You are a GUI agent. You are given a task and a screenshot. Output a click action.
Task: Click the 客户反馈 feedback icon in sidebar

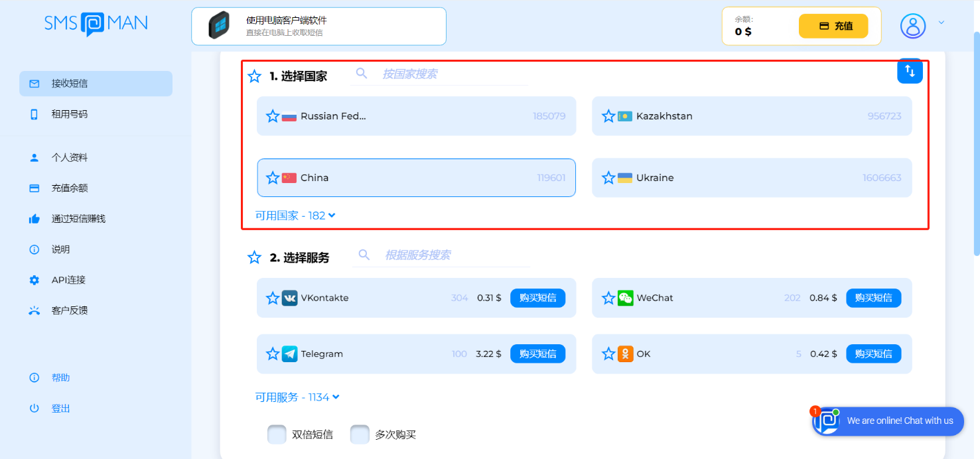click(x=35, y=310)
